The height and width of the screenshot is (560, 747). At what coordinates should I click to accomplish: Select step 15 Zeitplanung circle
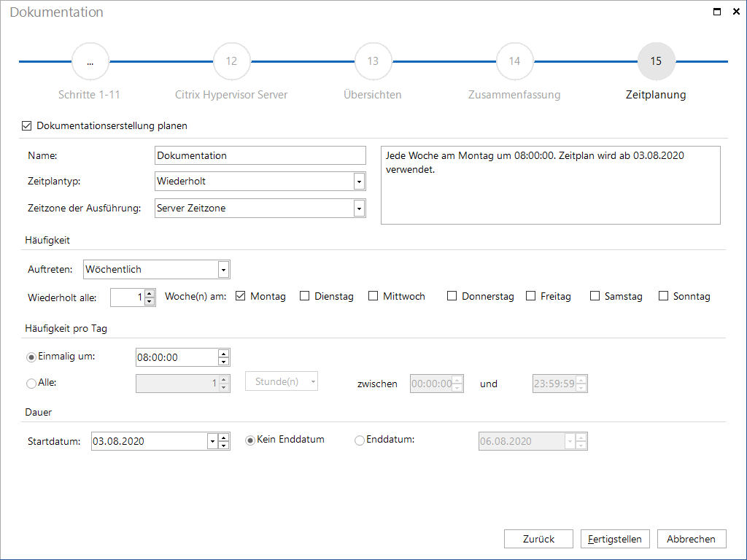[x=656, y=61]
